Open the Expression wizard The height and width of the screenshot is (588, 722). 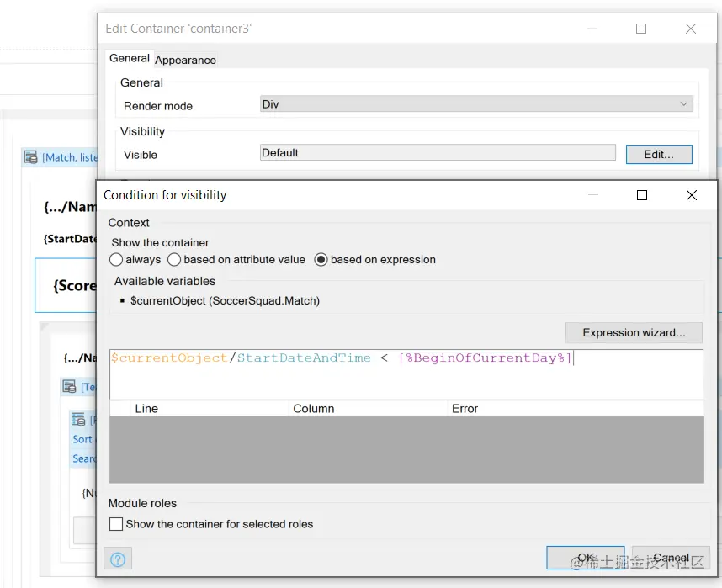[x=634, y=332]
